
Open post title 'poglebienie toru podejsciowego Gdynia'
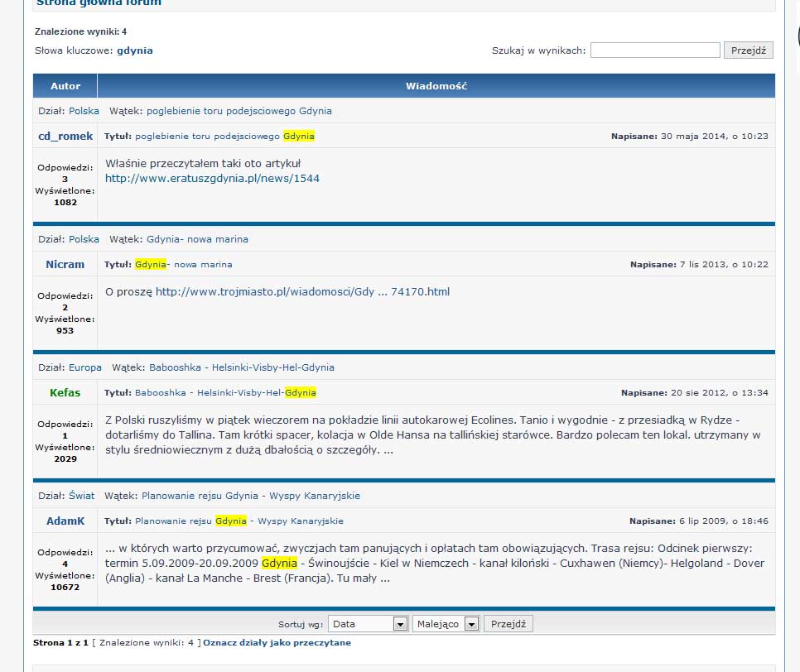tap(224, 136)
